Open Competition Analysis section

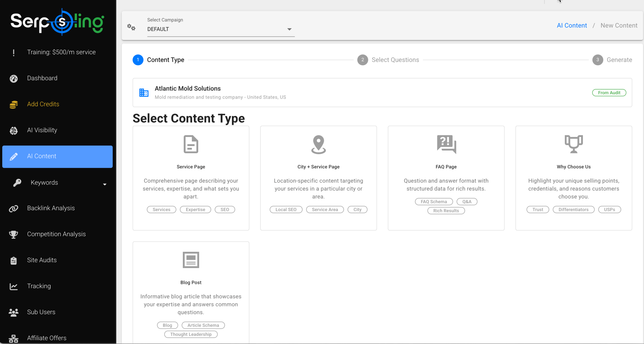pos(56,234)
